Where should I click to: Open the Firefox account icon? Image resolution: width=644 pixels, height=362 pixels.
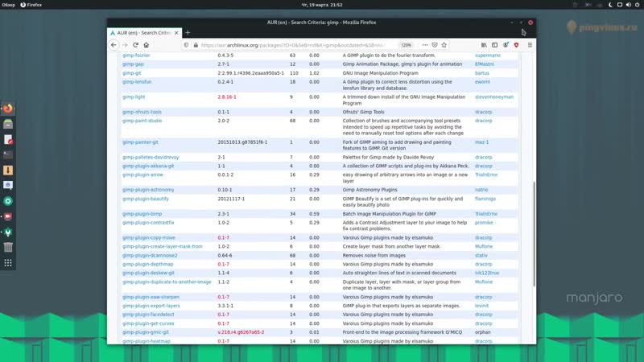[x=506, y=45]
